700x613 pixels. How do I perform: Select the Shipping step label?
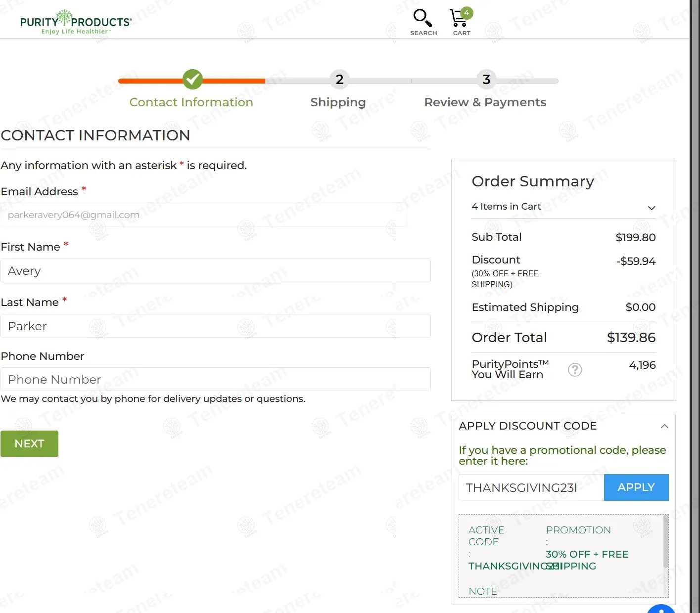click(338, 102)
